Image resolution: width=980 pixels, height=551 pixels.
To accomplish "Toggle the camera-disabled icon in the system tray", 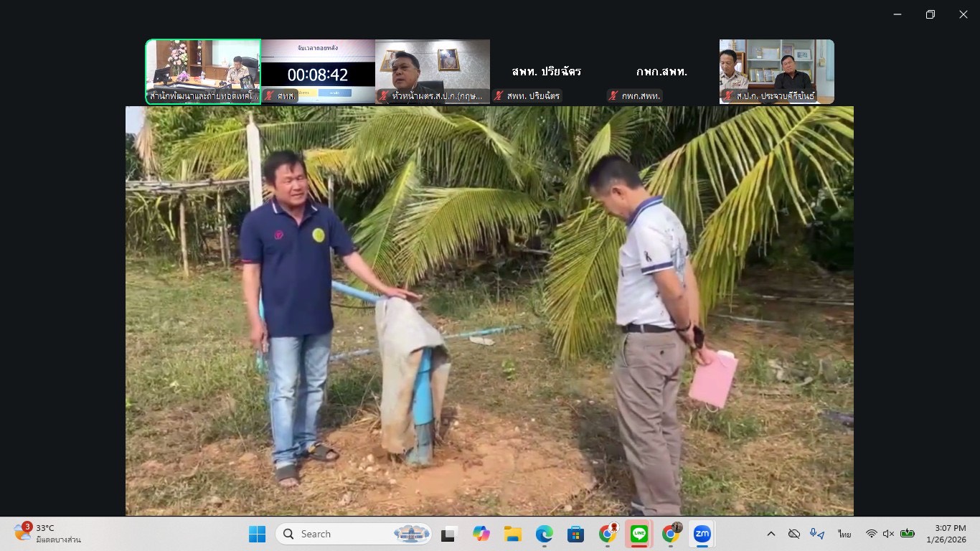I will pos(794,534).
